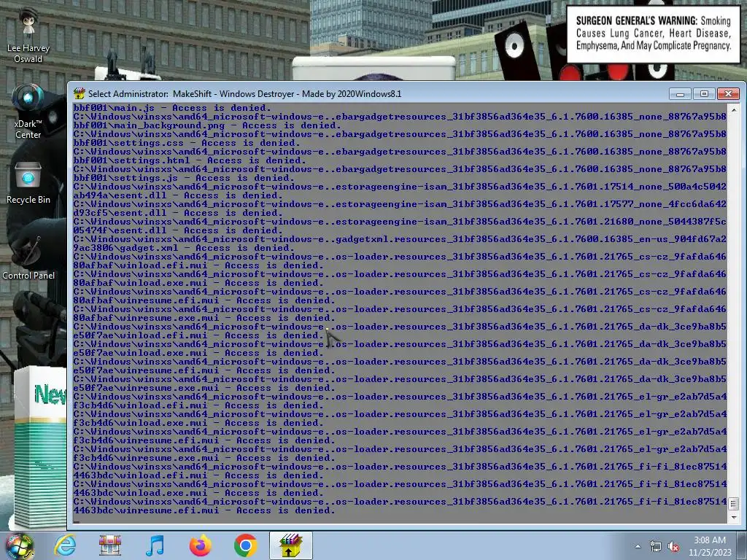
Task: Click the 'f3cb4d6\winload.exe.mui' console line
Action: 198,424
